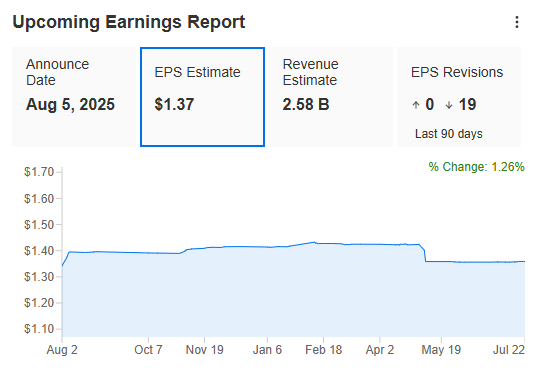The height and width of the screenshot is (376, 534).
Task: Click the Aug 2 axis marker
Action: [62, 350]
